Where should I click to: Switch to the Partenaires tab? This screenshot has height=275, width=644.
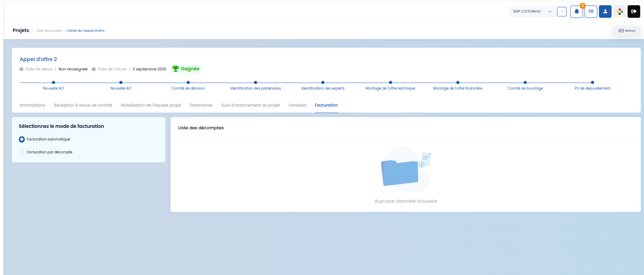click(x=201, y=105)
